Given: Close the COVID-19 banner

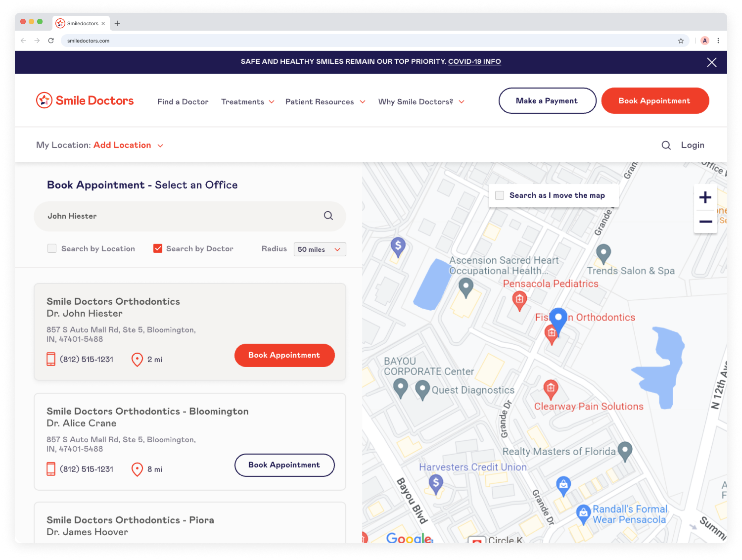Looking at the screenshot, I should pos(712,62).
